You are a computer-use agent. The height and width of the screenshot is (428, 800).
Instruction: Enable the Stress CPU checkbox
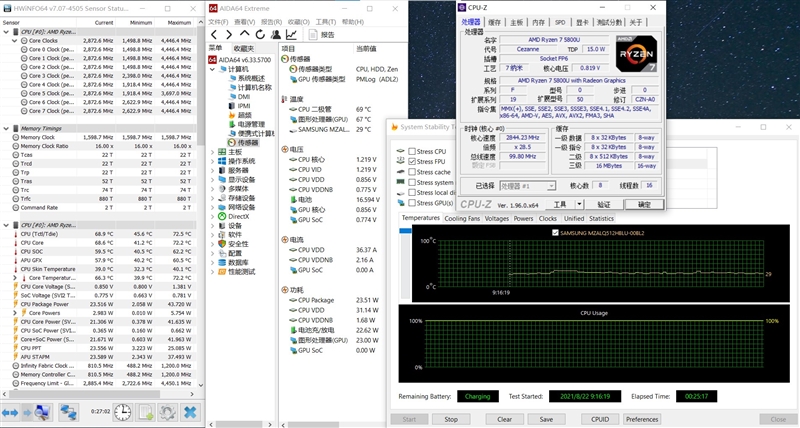coord(413,151)
